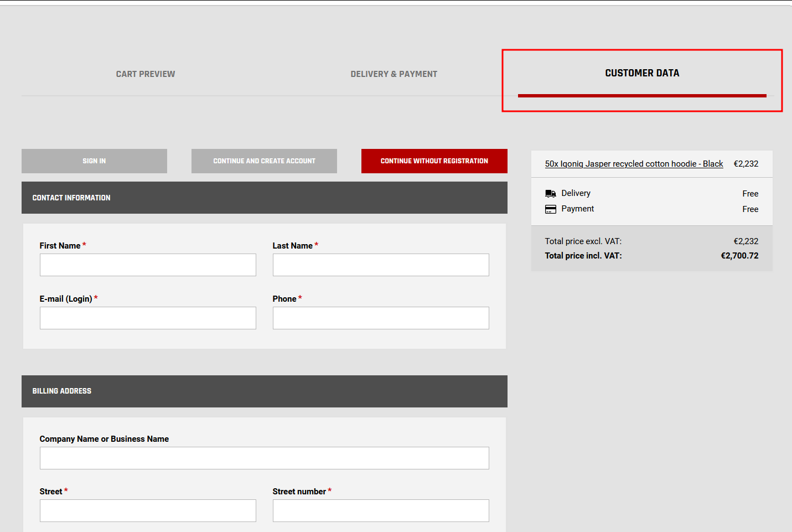Click the Free value beside Delivery

coord(750,194)
